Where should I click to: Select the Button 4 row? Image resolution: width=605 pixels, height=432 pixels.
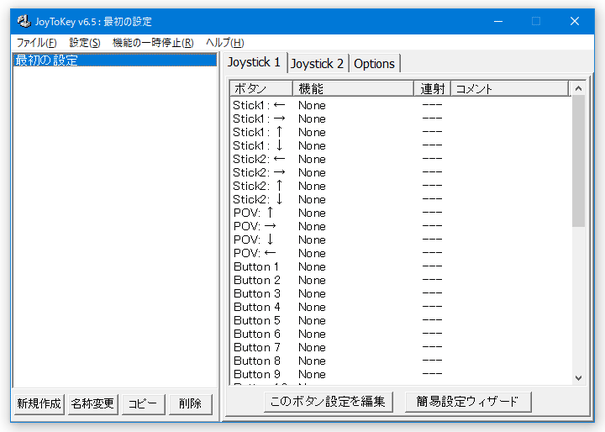click(401, 307)
